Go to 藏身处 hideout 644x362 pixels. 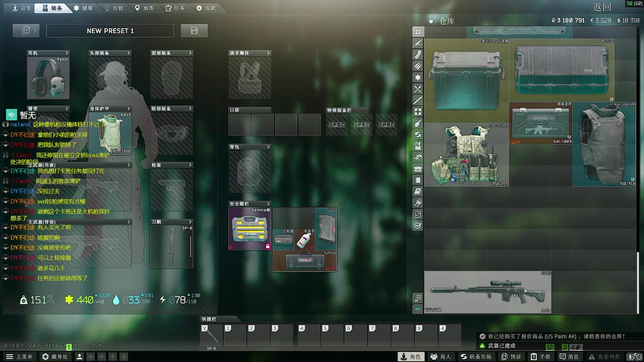coord(55,356)
